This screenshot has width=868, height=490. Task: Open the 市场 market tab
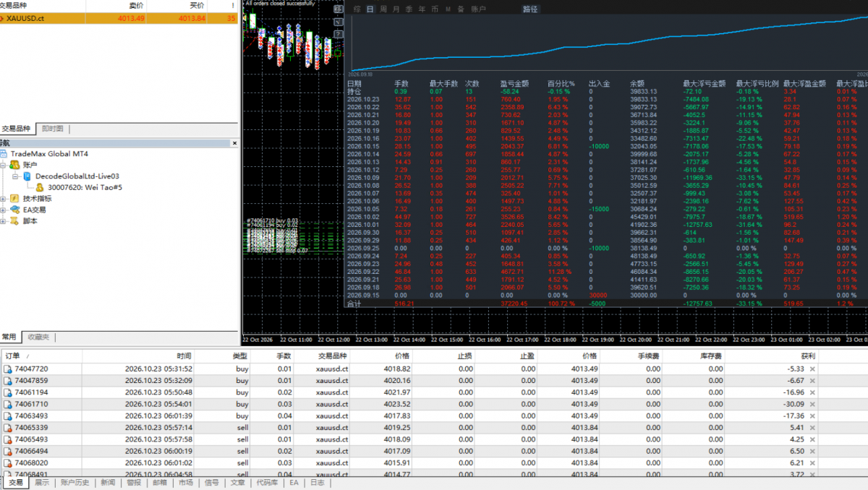pyautogui.click(x=186, y=482)
